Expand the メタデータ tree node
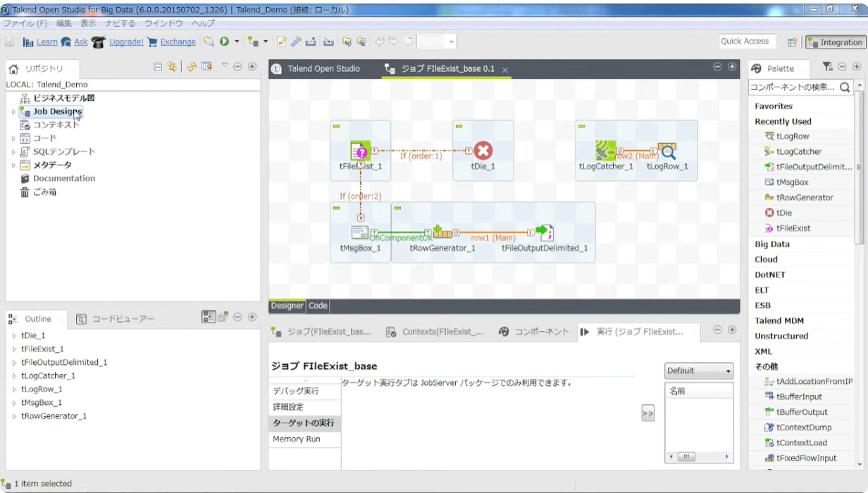868x493 pixels. coord(13,166)
